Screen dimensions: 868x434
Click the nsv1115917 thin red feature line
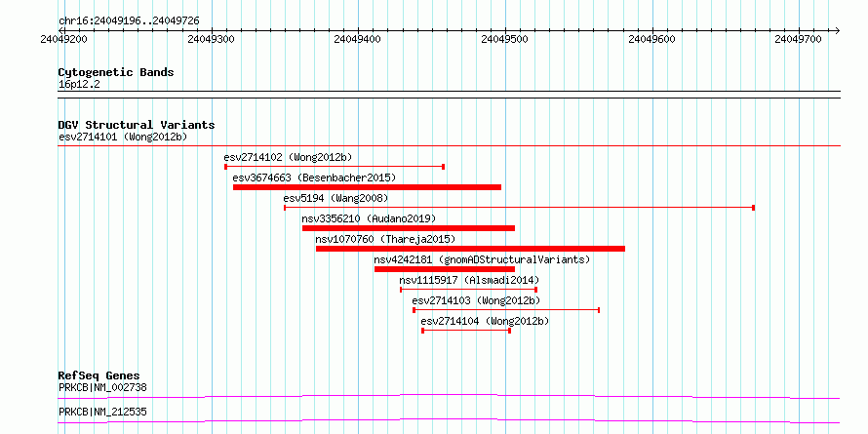point(468,290)
